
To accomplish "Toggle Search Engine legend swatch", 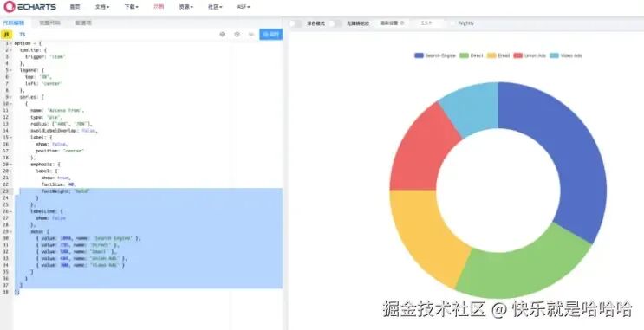I will 419,55.
